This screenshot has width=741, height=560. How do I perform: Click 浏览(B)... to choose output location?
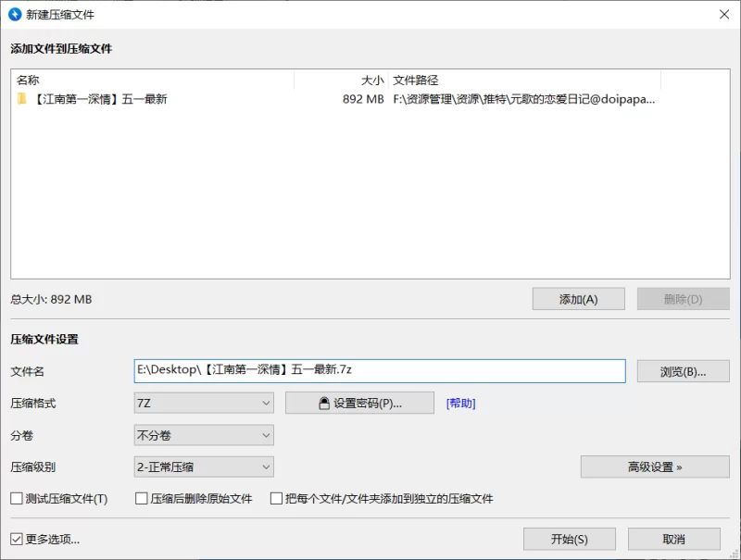click(683, 371)
